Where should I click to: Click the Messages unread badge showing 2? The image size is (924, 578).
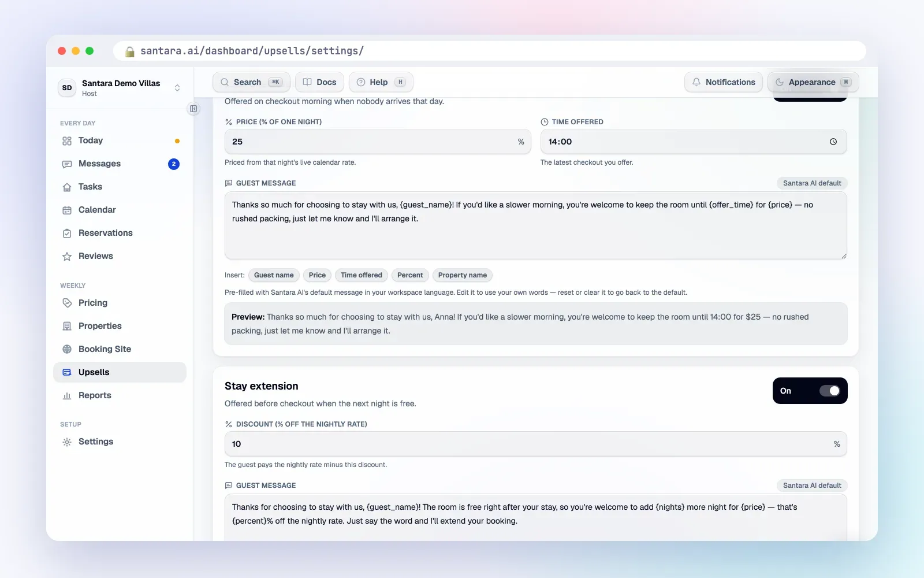click(x=174, y=164)
